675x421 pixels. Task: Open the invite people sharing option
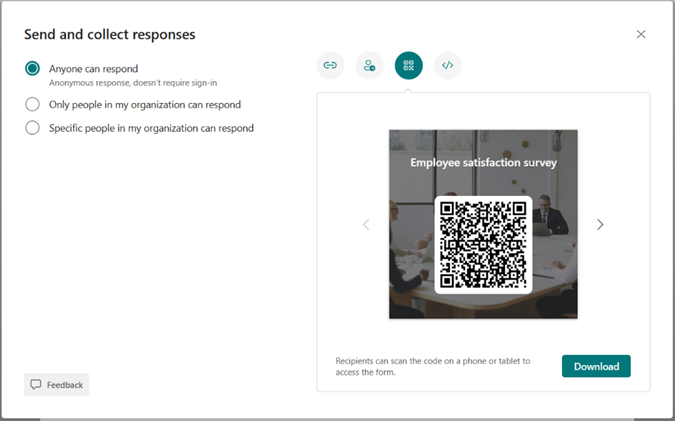click(369, 65)
